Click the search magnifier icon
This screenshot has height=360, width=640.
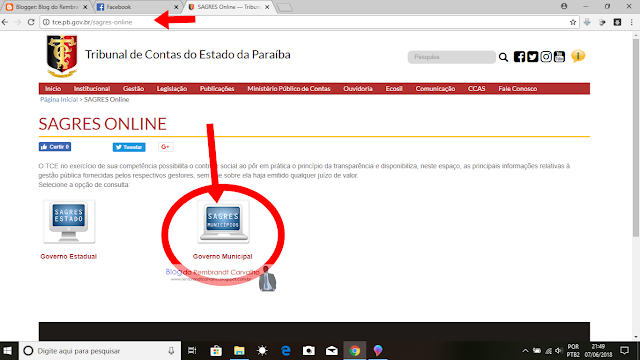pyautogui.click(x=503, y=57)
